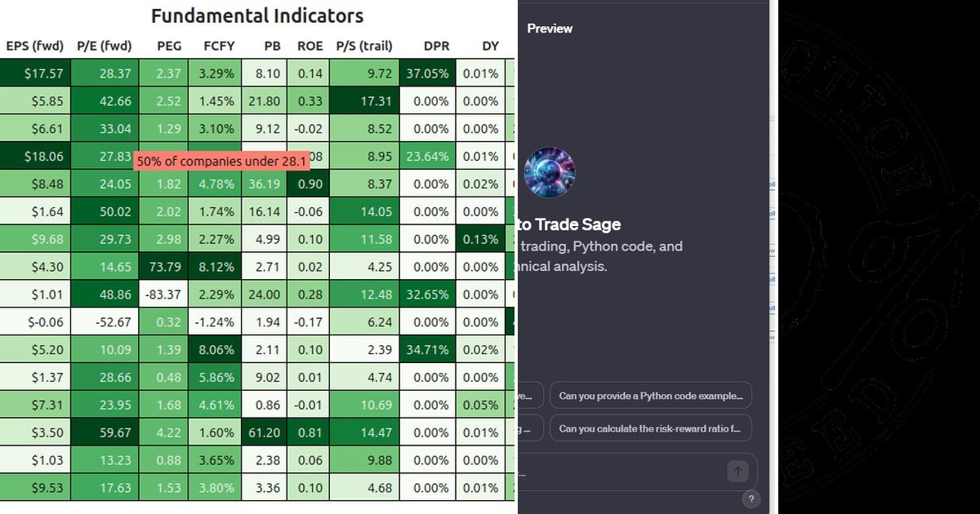This screenshot has width=980, height=514.
Task: Sort by the P/E (fwd) column header
Action: tap(105, 47)
